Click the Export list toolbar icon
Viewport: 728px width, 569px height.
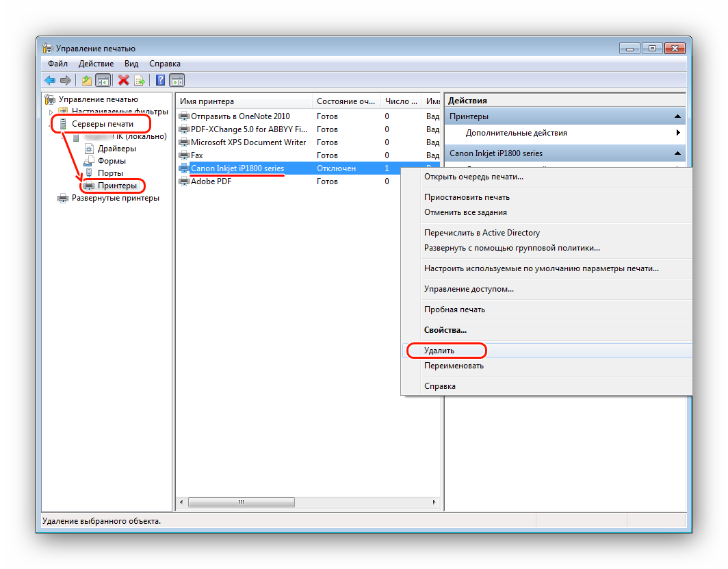(x=140, y=80)
